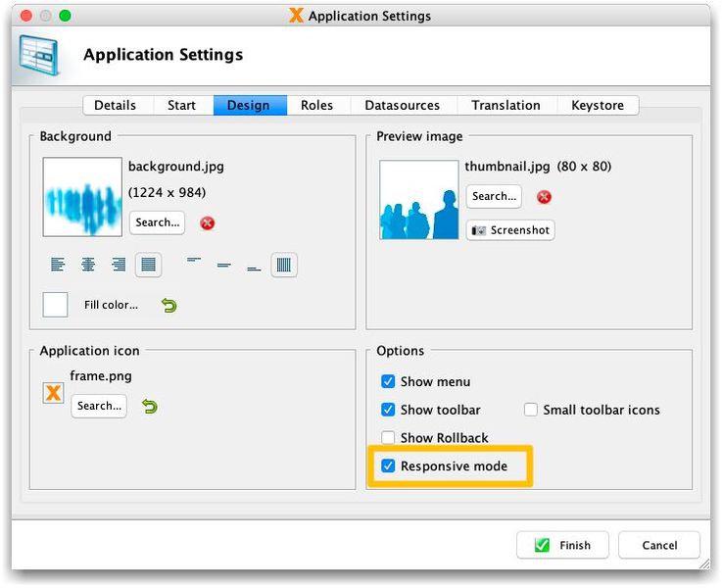The height and width of the screenshot is (588, 722).
Task: Remove the background.jpg image
Action: point(208,223)
